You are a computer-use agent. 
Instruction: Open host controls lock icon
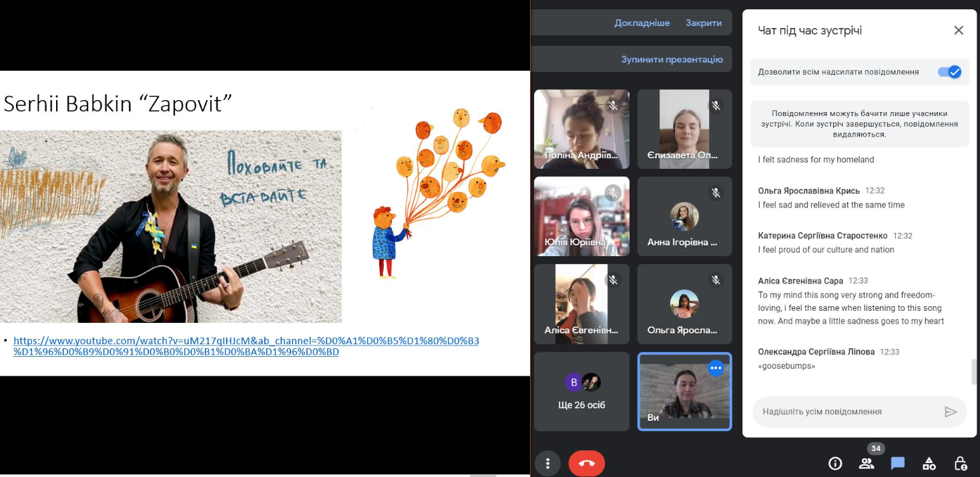960,463
